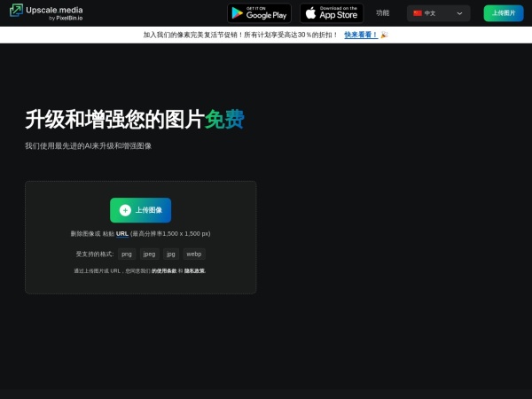Open the App Store download badge

click(331, 13)
